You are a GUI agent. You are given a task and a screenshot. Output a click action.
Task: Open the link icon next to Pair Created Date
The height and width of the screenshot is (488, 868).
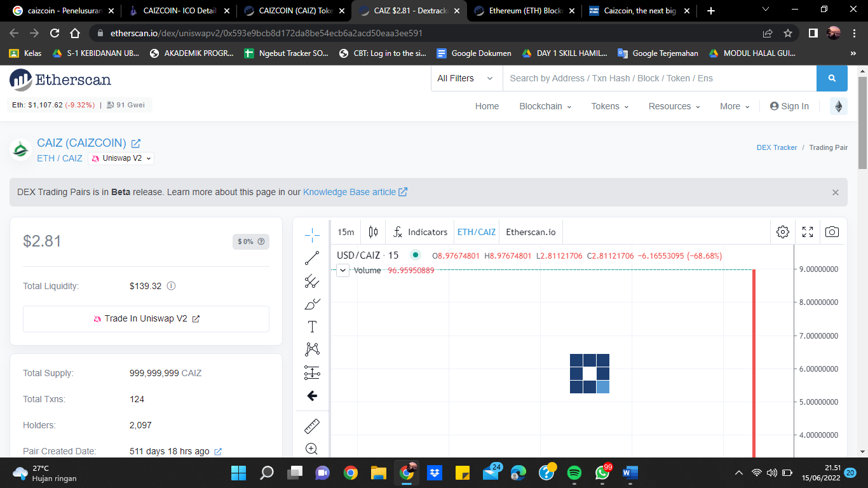(x=218, y=452)
